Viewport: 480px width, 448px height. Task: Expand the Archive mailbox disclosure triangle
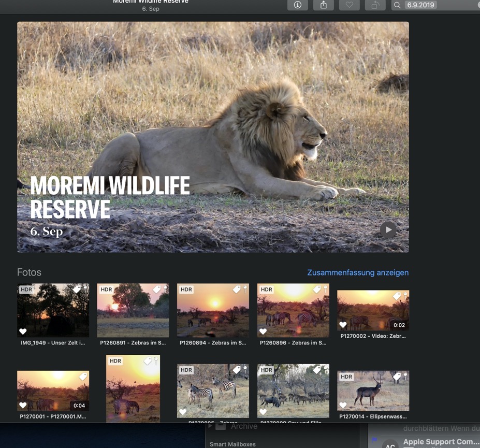211,426
